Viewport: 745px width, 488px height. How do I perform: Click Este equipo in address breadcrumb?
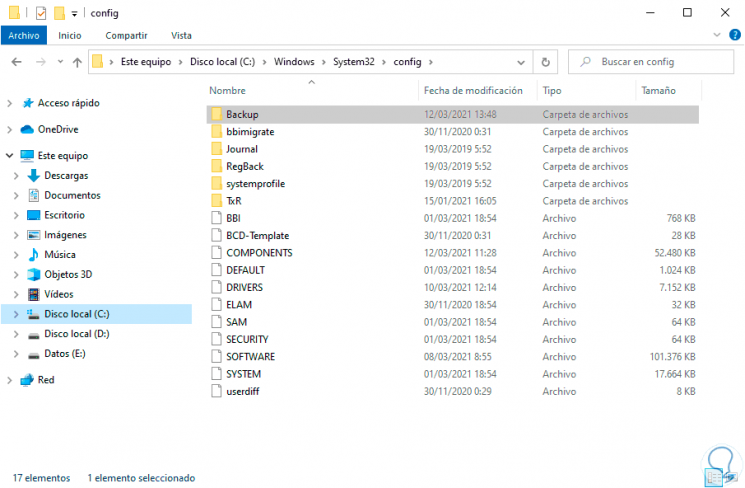146,62
